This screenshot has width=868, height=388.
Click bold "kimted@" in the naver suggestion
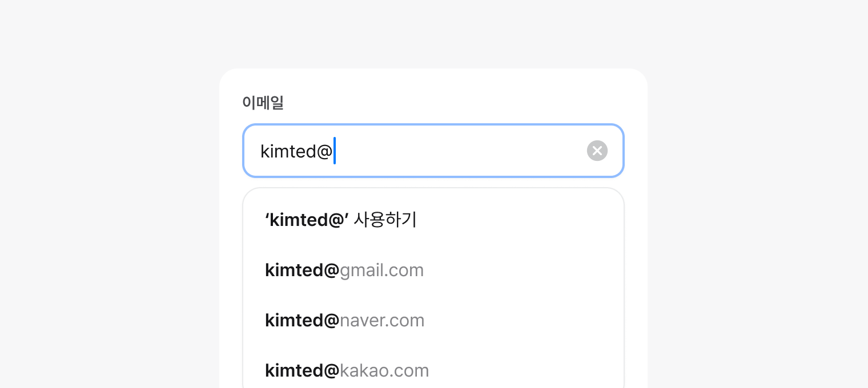[x=302, y=321]
